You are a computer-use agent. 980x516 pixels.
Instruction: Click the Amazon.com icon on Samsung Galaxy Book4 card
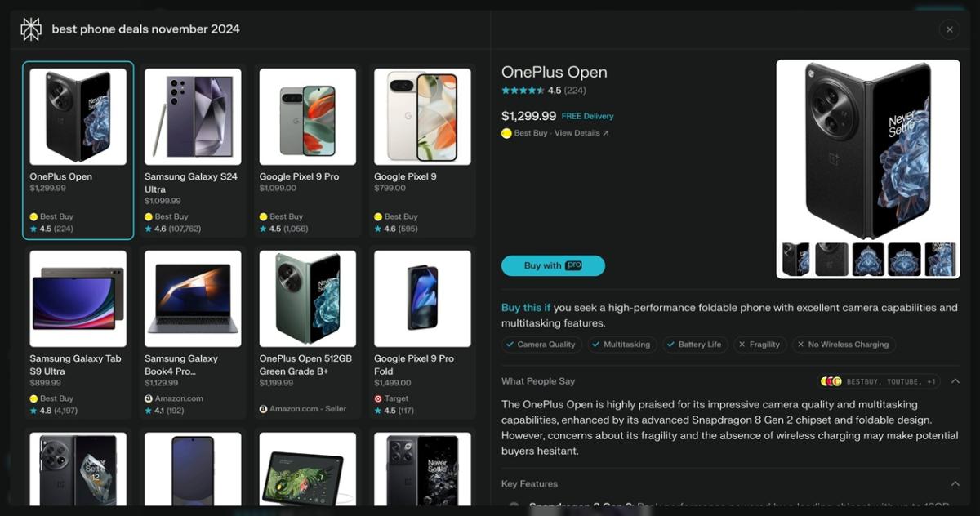[x=149, y=398]
